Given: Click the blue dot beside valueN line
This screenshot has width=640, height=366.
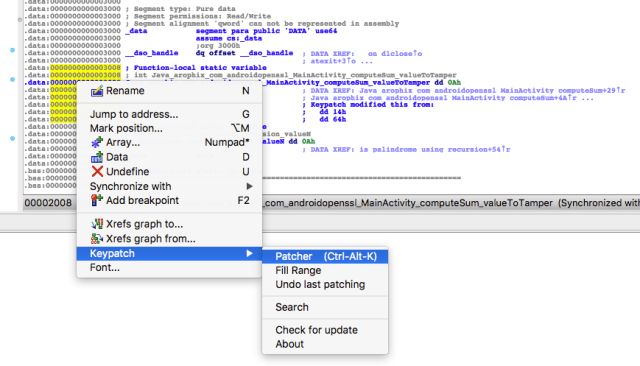Looking at the screenshot, I should point(12,139).
